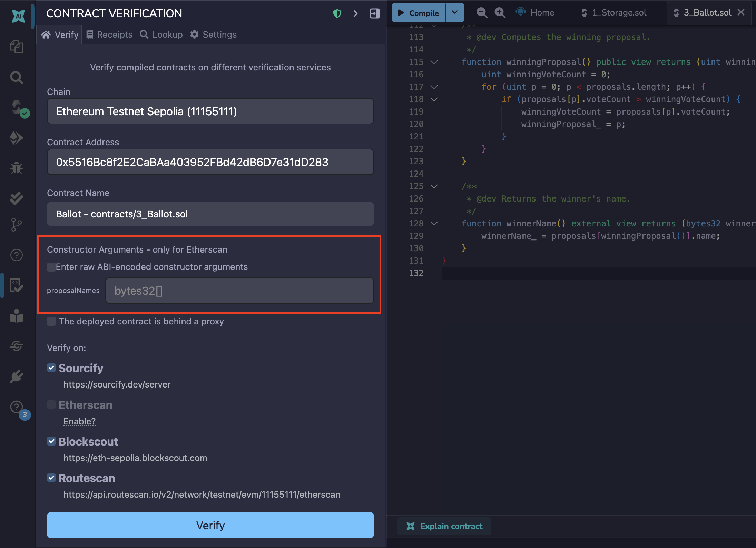Click the right arrow in panel header
Image resolution: width=756 pixels, height=548 pixels.
356,13
